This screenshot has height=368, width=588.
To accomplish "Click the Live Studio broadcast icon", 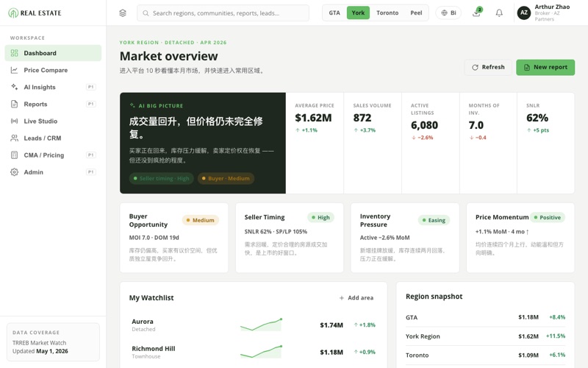I will [14, 121].
